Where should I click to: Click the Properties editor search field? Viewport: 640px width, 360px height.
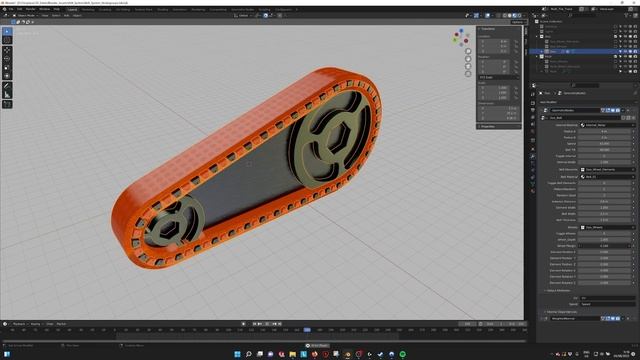point(585,85)
